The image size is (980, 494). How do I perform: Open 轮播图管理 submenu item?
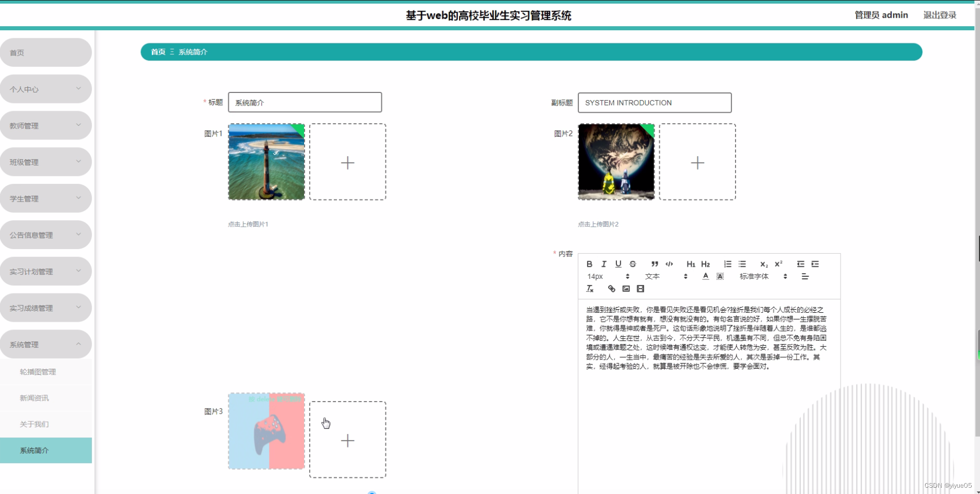coord(46,372)
